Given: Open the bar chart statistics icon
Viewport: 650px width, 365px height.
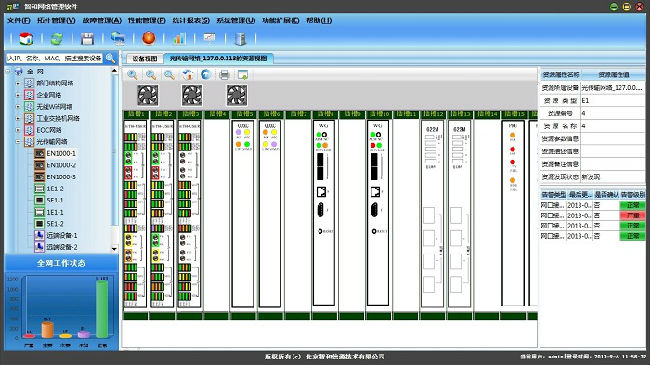Looking at the screenshot, I should tap(179, 39).
